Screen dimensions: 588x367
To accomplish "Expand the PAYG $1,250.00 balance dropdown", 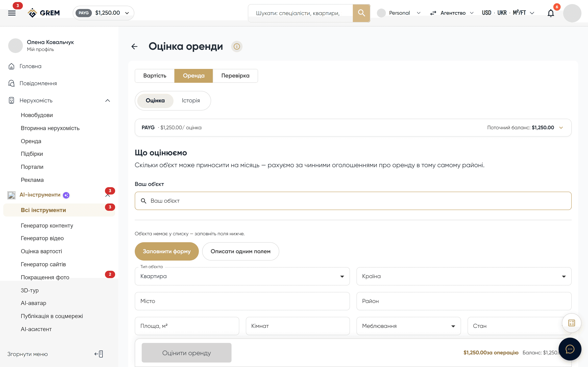I will (104, 13).
